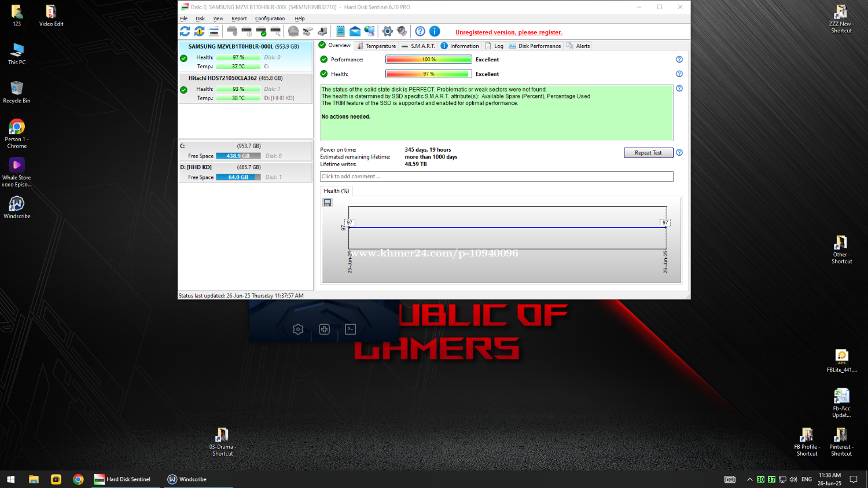Click the blue info toolbar icon
Viewport: 868px width, 488px height.
coord(435,31)
